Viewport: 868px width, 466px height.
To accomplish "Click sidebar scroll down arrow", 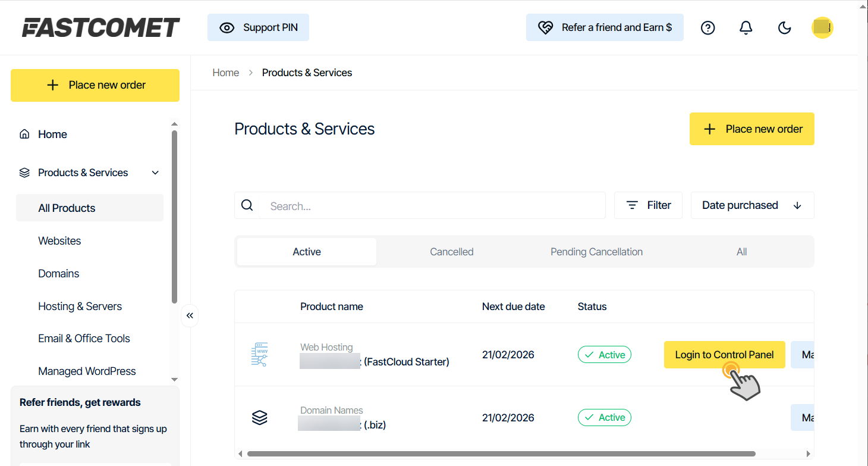I will coord(174,379).
